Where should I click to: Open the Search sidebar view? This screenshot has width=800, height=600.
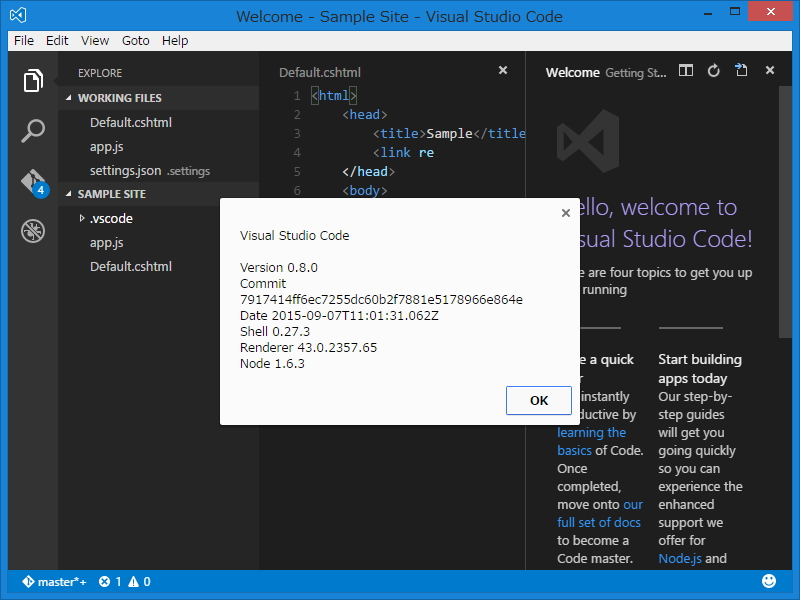(x=32, y=131)
